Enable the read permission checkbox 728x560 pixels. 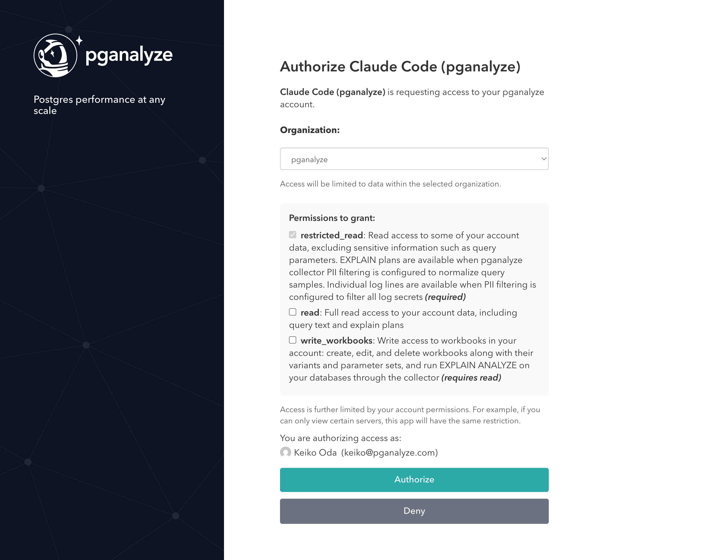292,312
